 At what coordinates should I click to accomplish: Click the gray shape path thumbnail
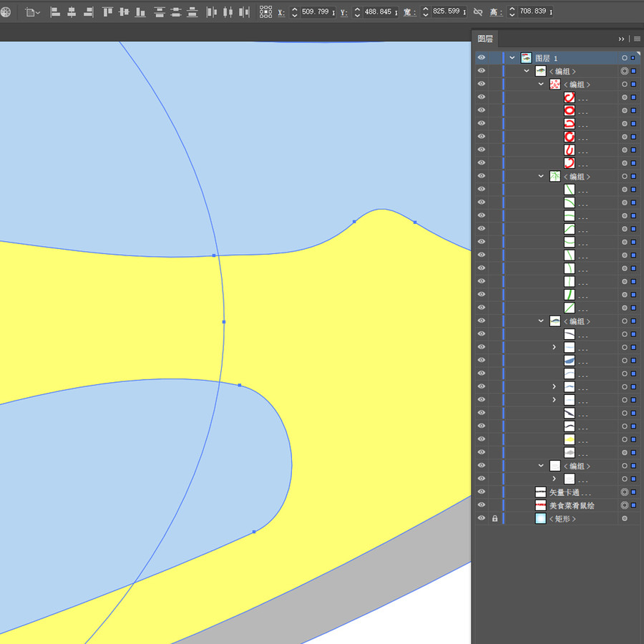(x=570, y=452)
